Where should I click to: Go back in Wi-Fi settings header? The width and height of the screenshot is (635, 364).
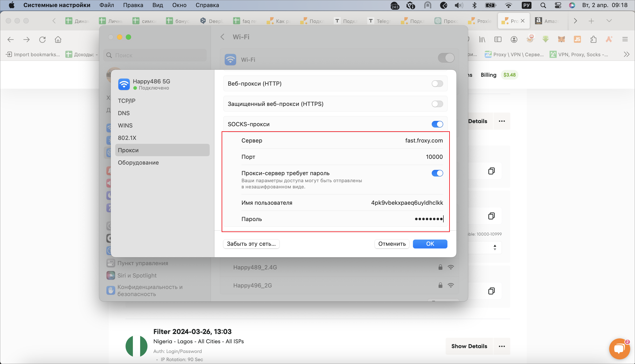point(222,37)
